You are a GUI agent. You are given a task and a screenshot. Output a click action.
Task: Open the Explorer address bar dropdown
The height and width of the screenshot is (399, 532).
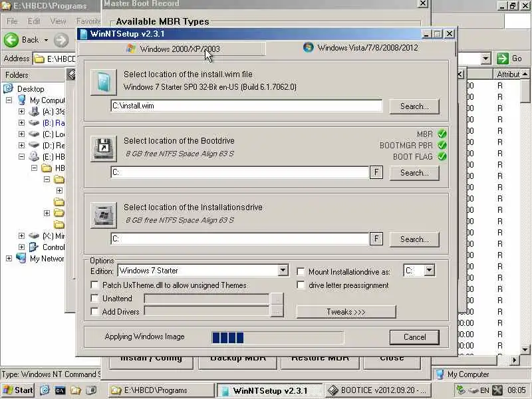click(x=486, y=59)
